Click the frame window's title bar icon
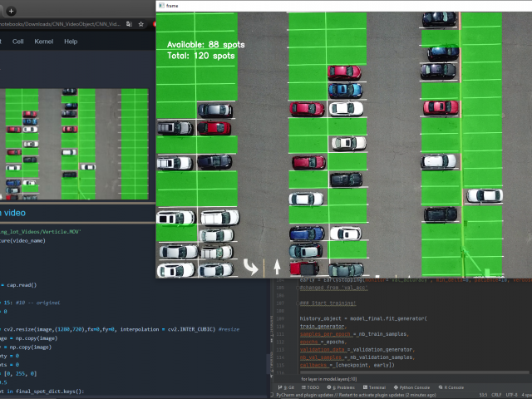The height and width of the screenshot is (399, 532). coord(161,6)
